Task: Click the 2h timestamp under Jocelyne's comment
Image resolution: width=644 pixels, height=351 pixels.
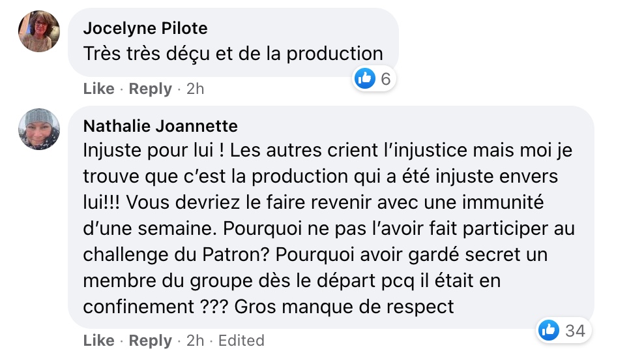Action: point(195,89)
